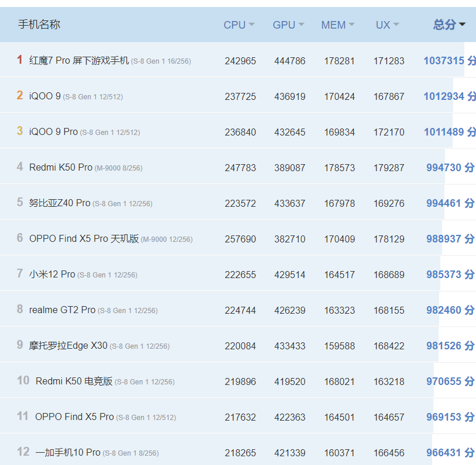Click CPU score 247783
The image size is (476, 465).
click(x=240, y=168)
